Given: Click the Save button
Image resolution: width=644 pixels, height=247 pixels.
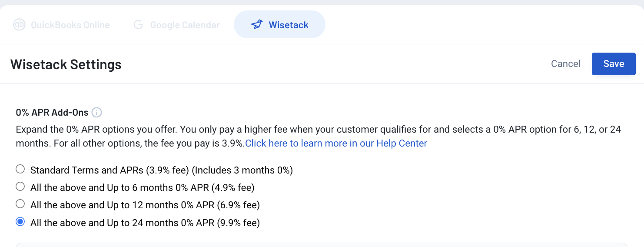Looking at the screenshot, I should tap(614, 64).
